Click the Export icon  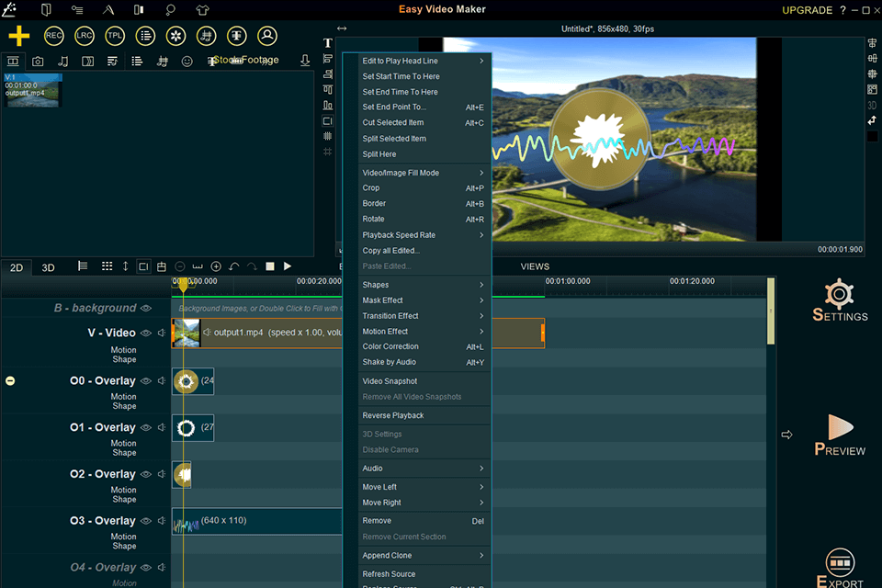click(x=840, y=563)
